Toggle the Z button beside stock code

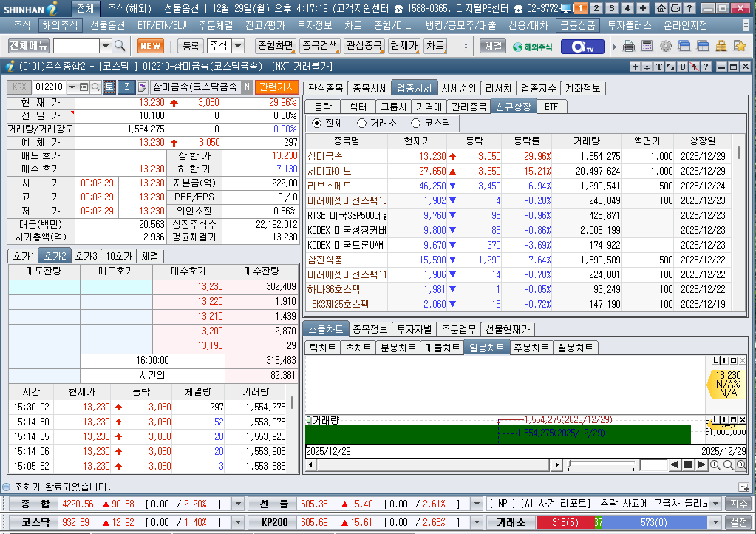point(127,87)
